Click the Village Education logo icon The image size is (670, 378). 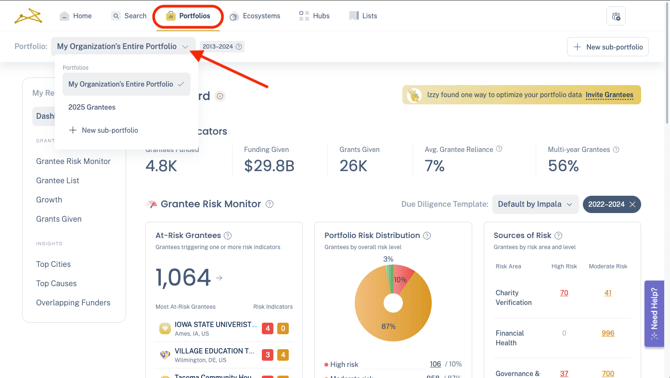[165, 355]
